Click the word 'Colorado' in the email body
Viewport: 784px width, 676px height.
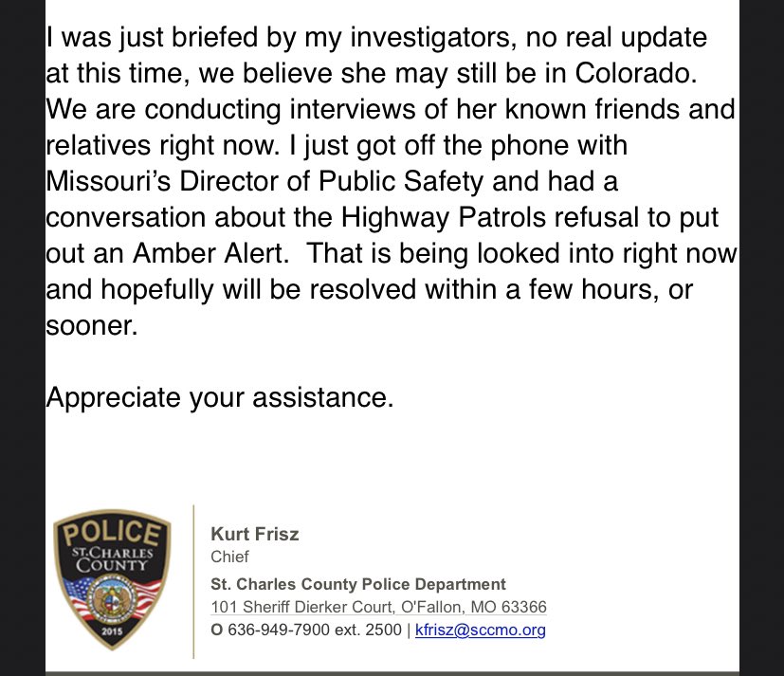635,73
